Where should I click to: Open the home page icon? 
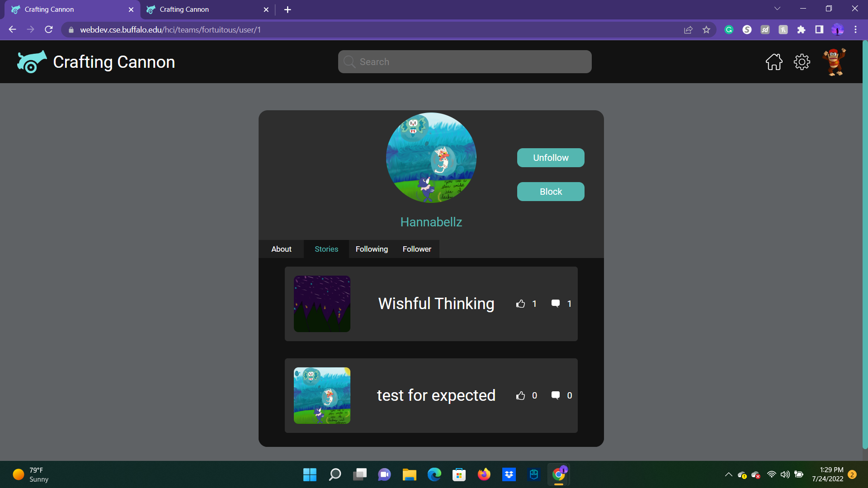click(774, 62)
